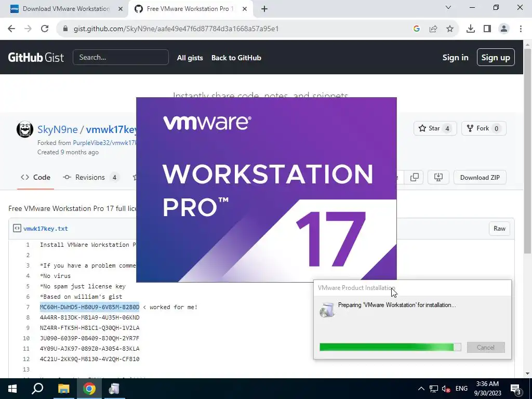Bookmark this page with star icon

pyautogui.click(x=450, y=29)
